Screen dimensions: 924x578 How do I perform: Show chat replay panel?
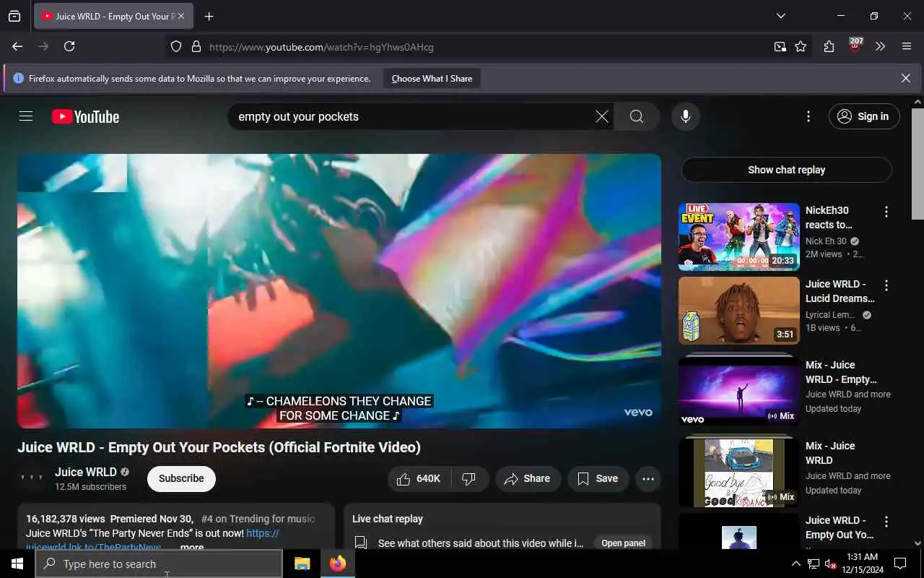click(x=786, y=170)
